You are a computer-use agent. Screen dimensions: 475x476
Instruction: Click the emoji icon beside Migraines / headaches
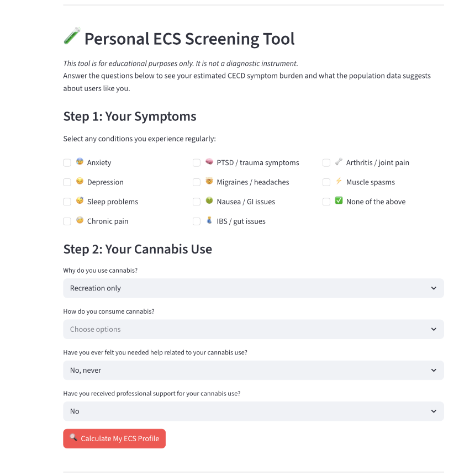point(208,182)
